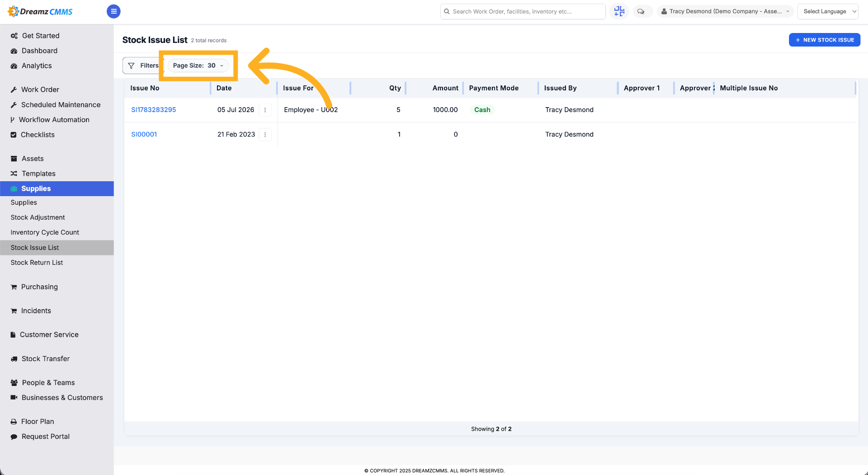This screenshot has height=475, width=868.
Task: Click the Analytics gauge icon
Action: tap(14, 66)
